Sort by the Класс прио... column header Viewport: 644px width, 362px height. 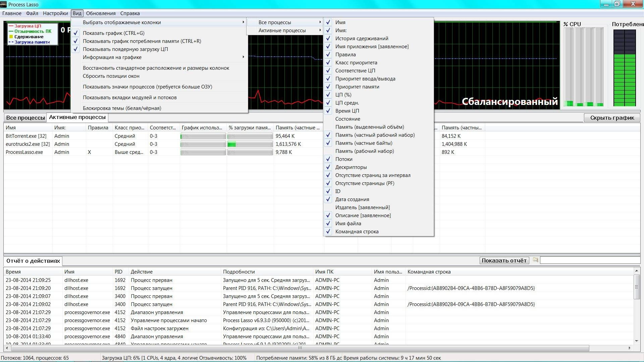click(130, 128)
